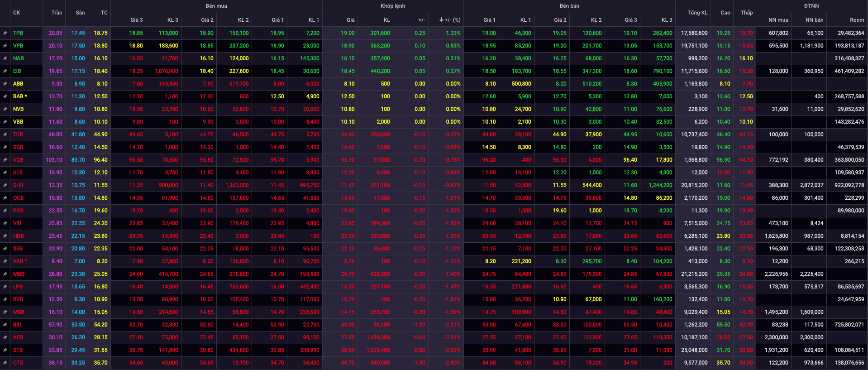Viewport: 868px width, 370px height.
Task: Pin the VCB row
Action: [x=5, y=160]
